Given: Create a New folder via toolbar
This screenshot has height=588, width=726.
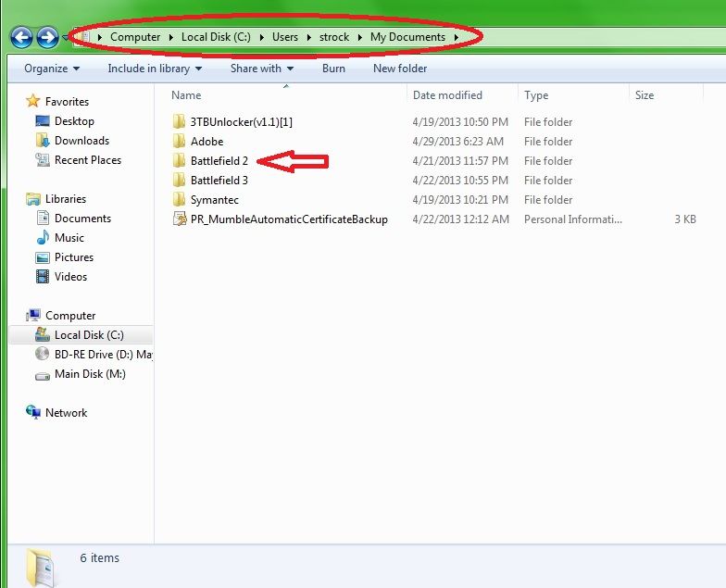Looking at the screenshot, I should [398, 69].
